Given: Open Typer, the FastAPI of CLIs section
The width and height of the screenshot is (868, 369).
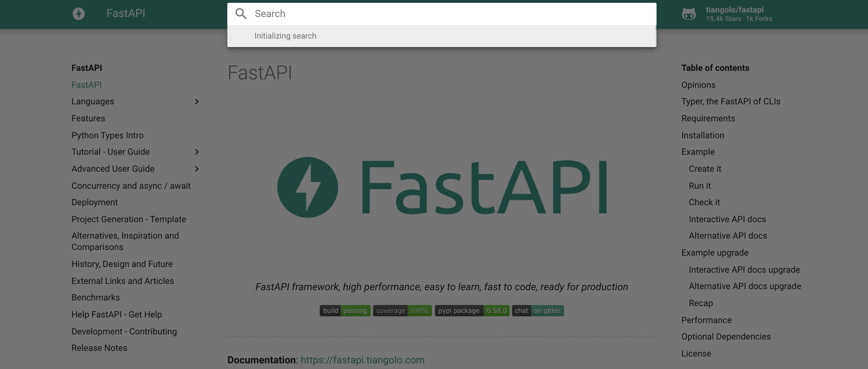Looking at the screenshot, I should [x=731, y=101].
